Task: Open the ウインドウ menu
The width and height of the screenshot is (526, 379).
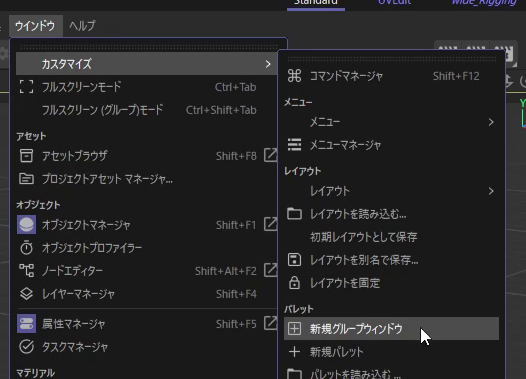Action: point(35,26)
